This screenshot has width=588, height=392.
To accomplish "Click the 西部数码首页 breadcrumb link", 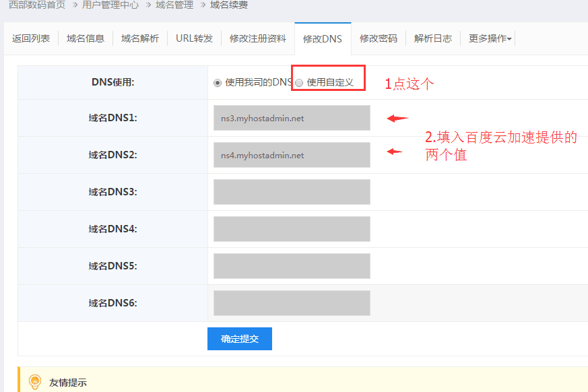I will coord(37,5).
